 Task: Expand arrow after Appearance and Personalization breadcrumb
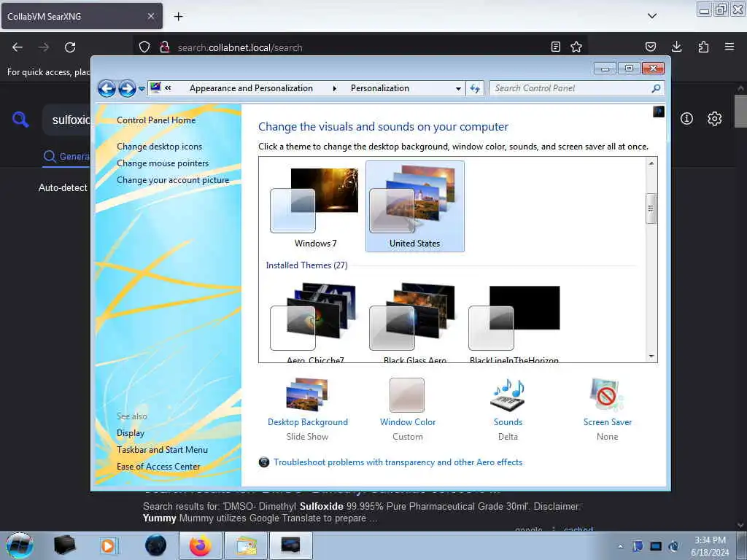click(334, 88)
